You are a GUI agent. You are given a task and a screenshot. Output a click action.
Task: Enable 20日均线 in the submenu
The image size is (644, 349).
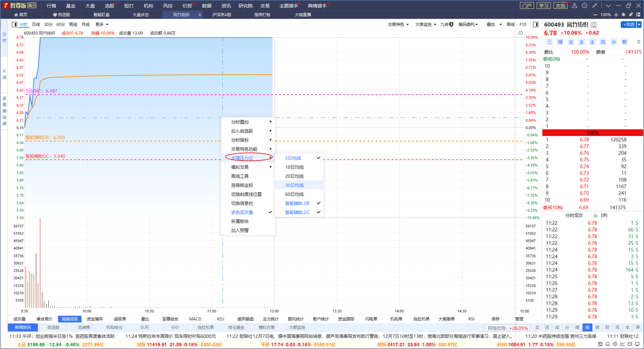[299, 176]
